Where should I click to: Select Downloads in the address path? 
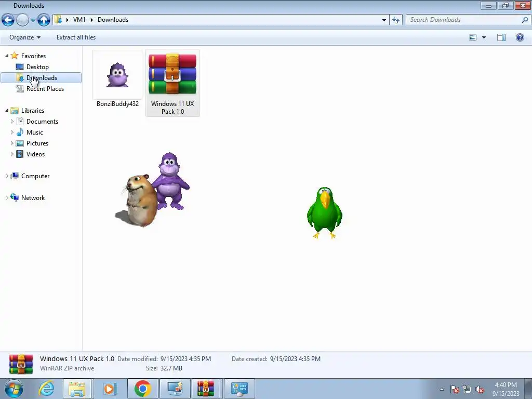click(113, 20)
